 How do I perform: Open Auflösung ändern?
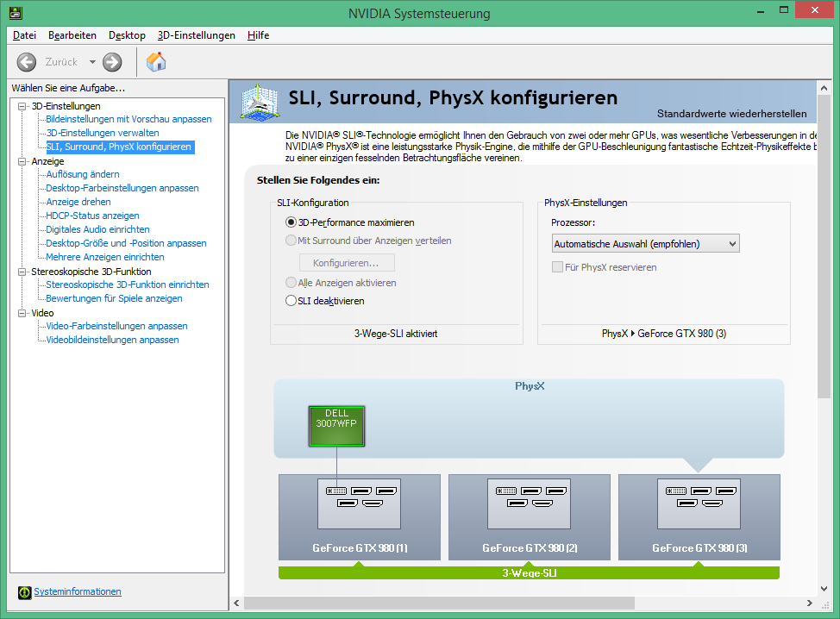click(83, 174)
